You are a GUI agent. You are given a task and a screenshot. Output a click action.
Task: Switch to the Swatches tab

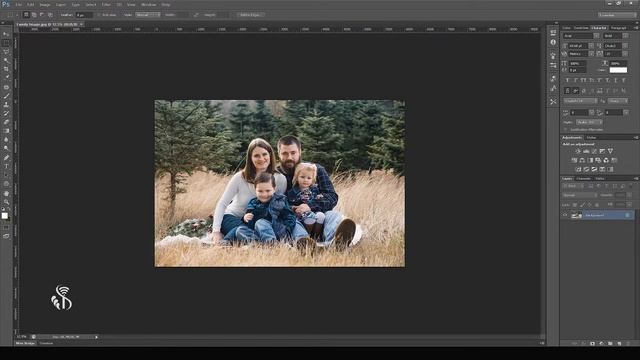581,28
